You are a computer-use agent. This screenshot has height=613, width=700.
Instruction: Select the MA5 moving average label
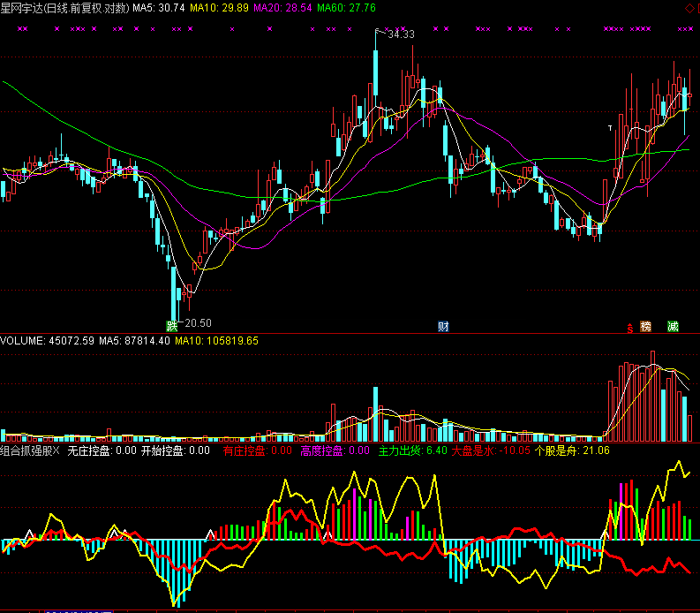point(159,7)
